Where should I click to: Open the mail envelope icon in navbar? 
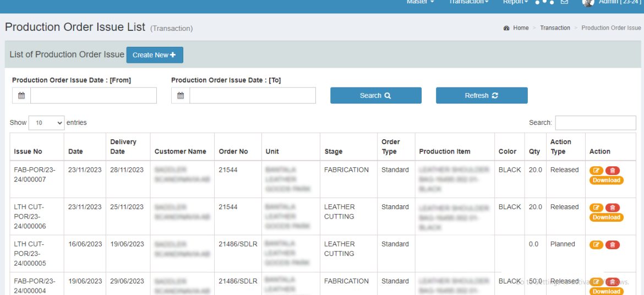pyautogui.click(x=564, y=2)
